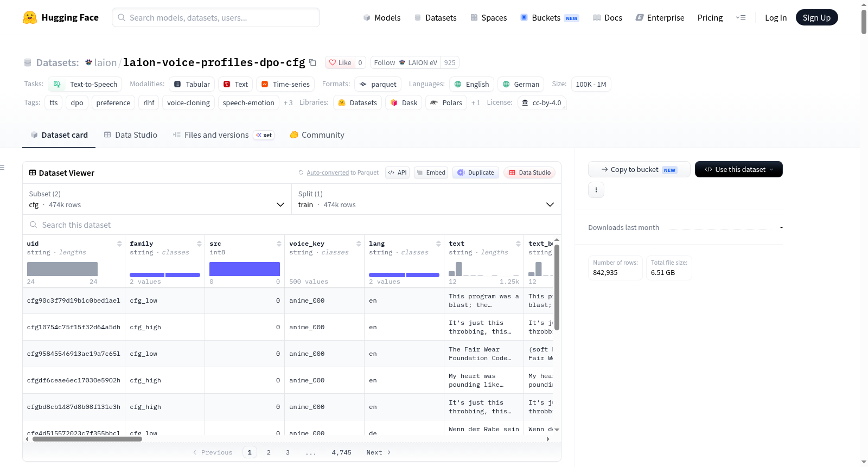Focus the top search models field
The width and height of the screenshot is (868, 467).
[x=216, y=17]
